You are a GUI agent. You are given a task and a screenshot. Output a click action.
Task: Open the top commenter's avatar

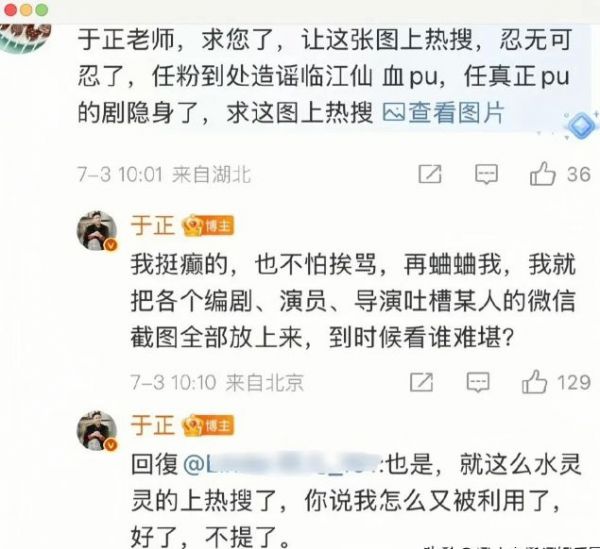(x=25, y=37)
